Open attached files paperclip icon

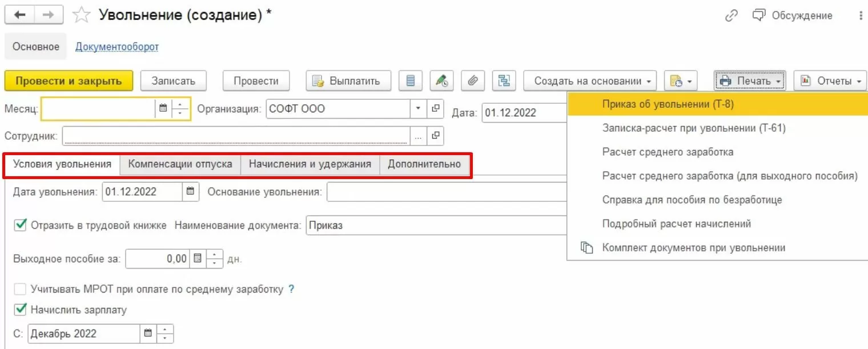(x=472, y=81)
